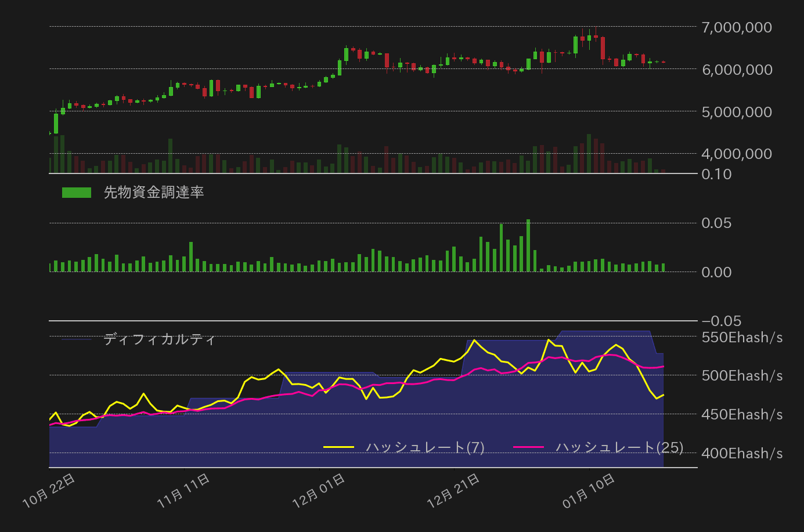Click the 550Ehash/s axis label
This screenshot has width=804, height=532.
[744, 338]
